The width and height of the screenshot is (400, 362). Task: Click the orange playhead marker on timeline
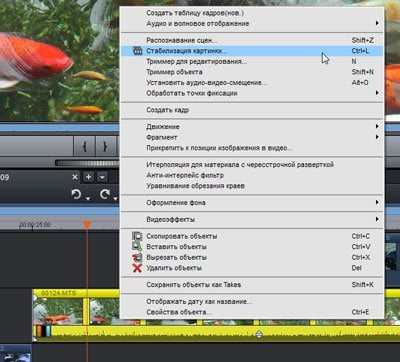coord(87,225)
